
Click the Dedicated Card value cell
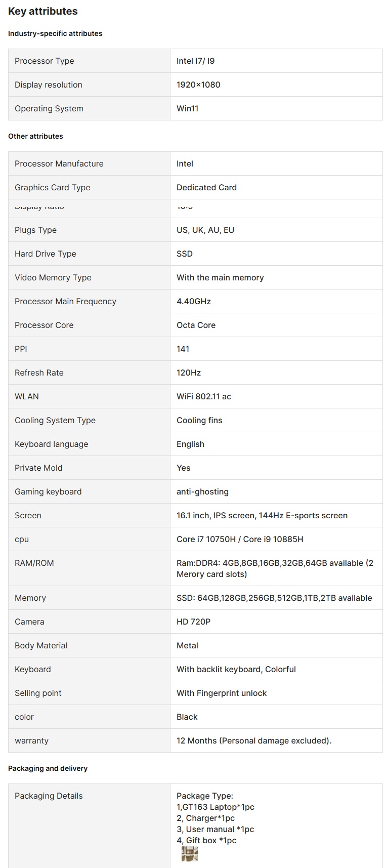(206, 187)
